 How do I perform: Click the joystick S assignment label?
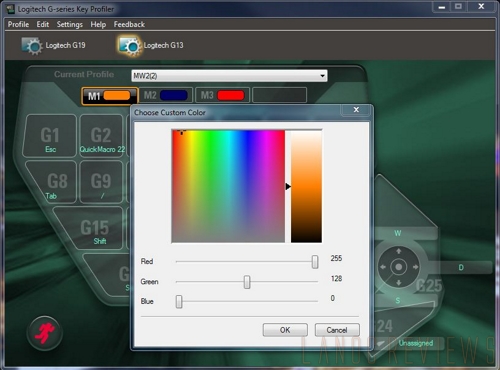tap(398, 301)
